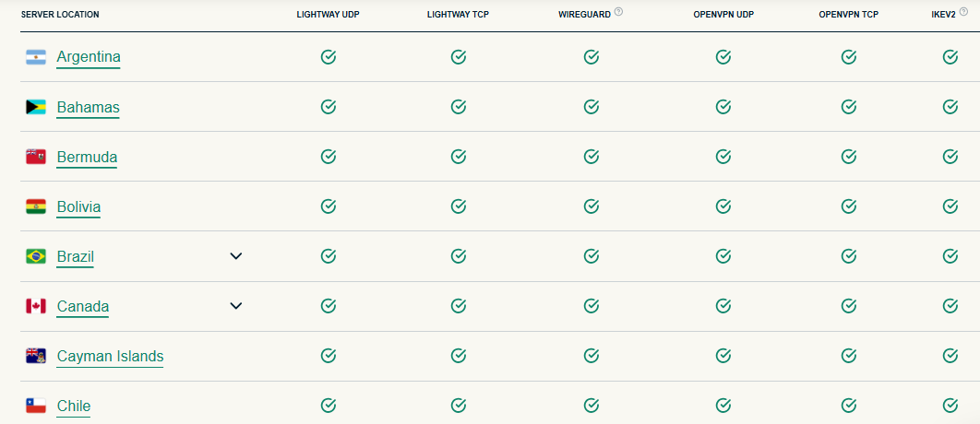
Task: Click the Lightway TCP column header
Action: [458, 15]
